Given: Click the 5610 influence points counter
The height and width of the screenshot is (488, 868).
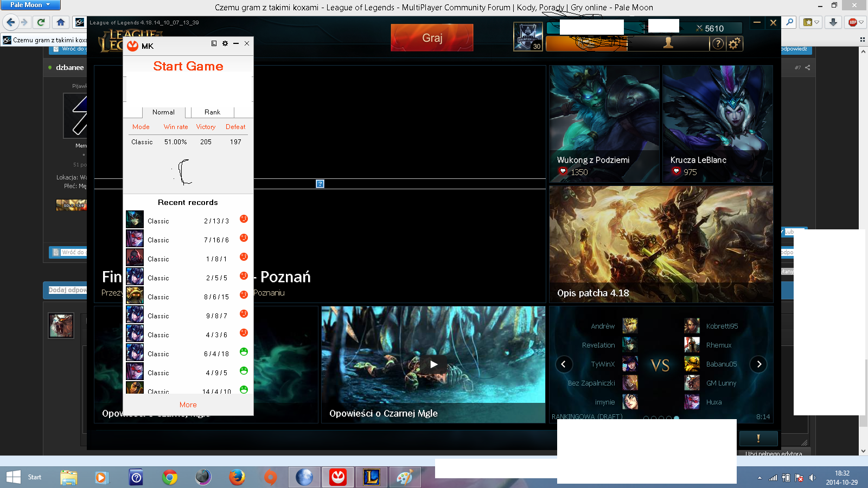Looking at the screenshot, I should 710,29.
